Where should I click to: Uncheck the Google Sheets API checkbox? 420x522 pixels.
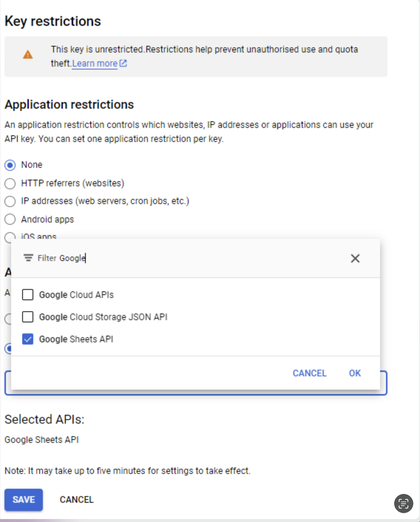28,339
